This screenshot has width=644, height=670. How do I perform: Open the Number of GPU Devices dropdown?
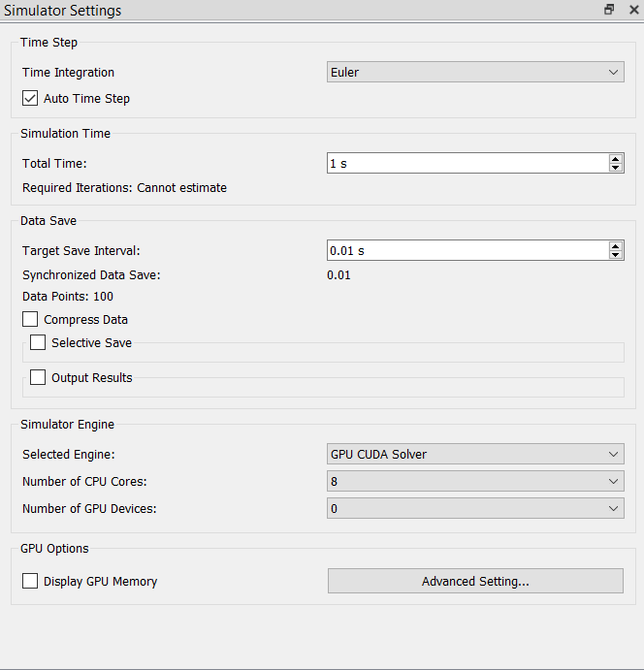[x=475, y=508]
